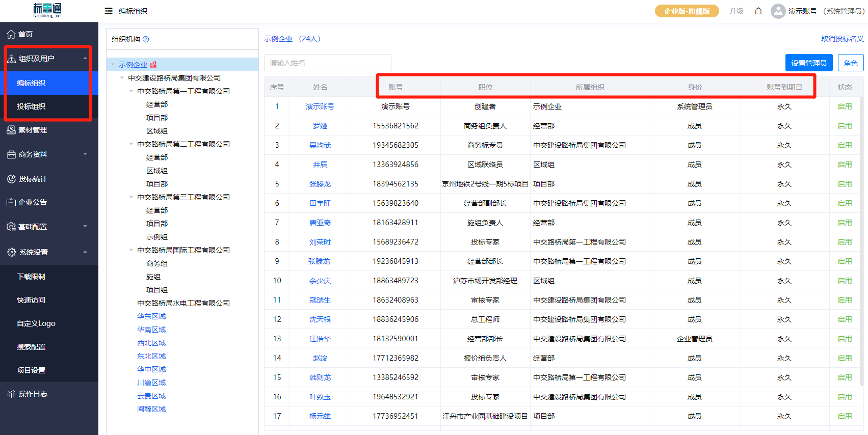
Task: Click the 操作日志 log icon
Action: point(11,394)
